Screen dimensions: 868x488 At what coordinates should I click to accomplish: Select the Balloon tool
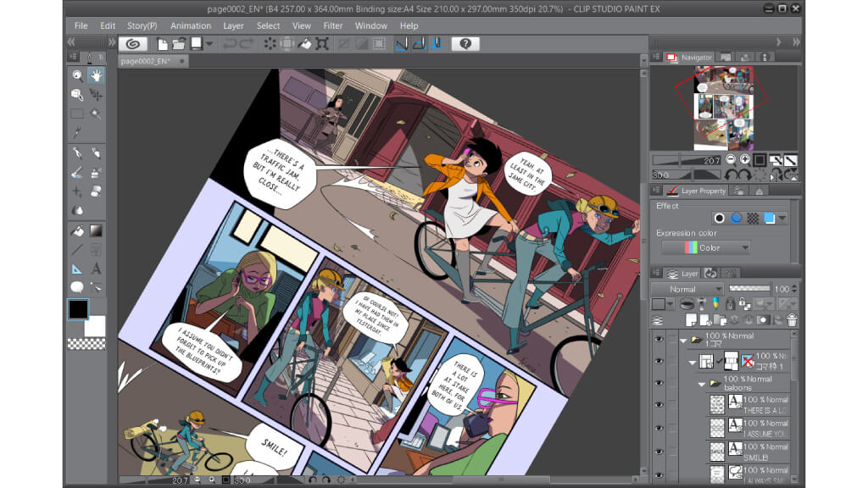pyautogui.click(x=77, y=287)
